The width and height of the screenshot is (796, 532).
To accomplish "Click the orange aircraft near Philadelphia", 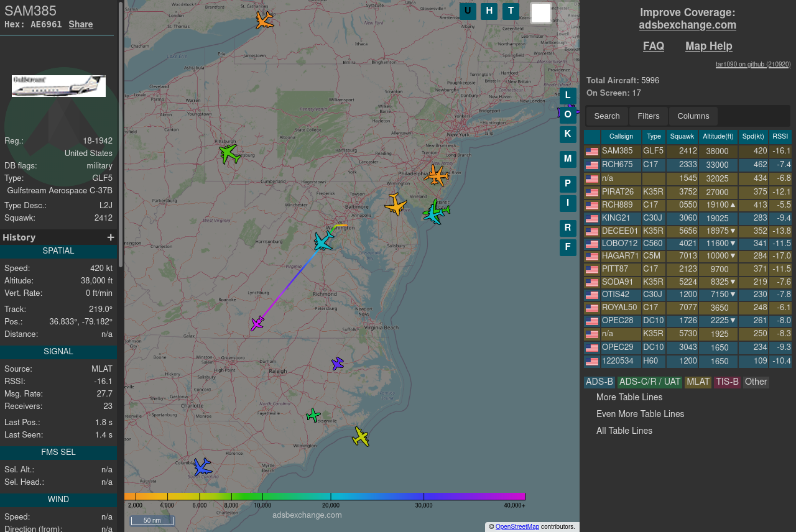I will coord(437,175).
